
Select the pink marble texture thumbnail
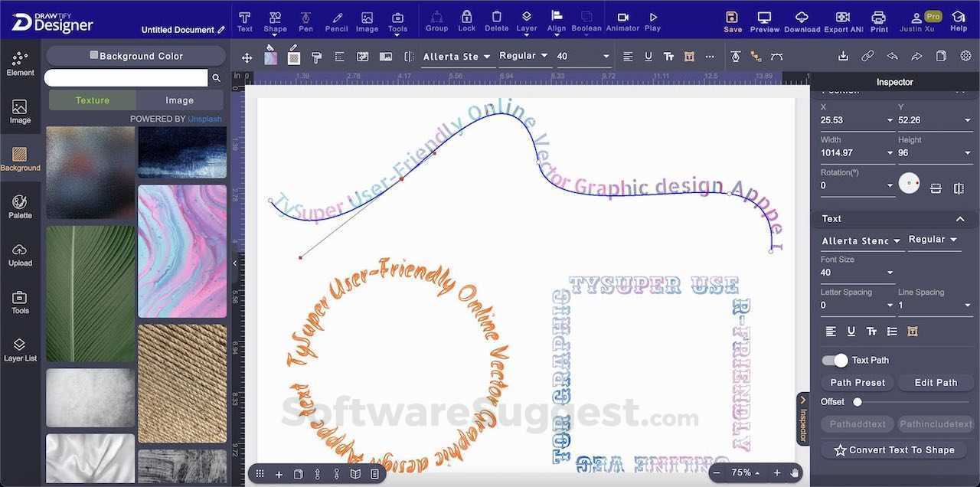[x=182, y=253]
